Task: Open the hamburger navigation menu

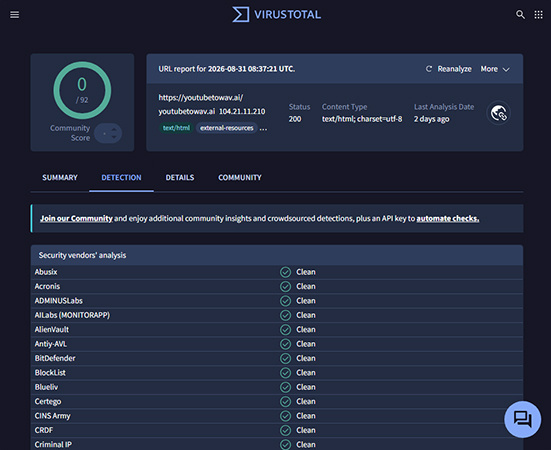Action: [x=14, y=14]
